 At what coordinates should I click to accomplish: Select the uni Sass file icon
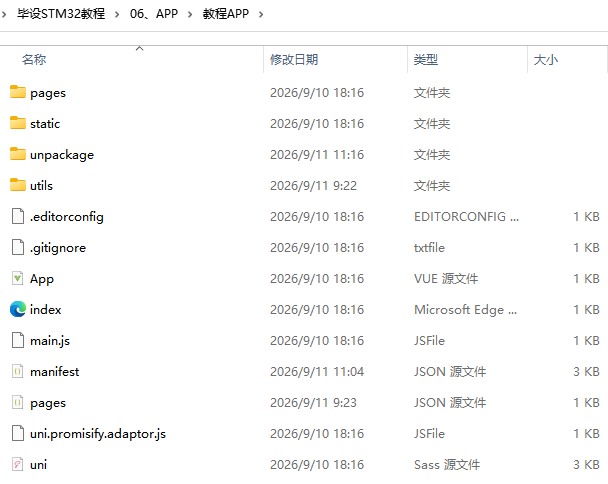[x=17, y=465]
